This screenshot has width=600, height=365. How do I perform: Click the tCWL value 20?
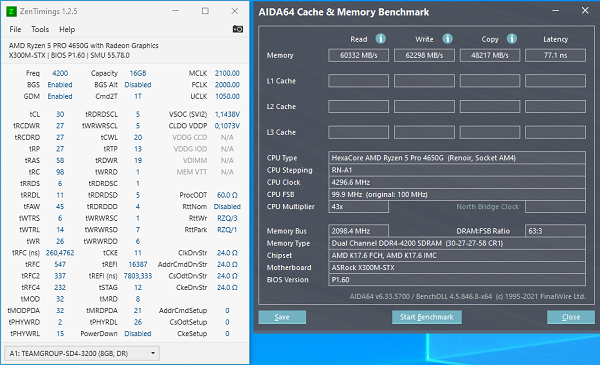(x=138, y=137)
